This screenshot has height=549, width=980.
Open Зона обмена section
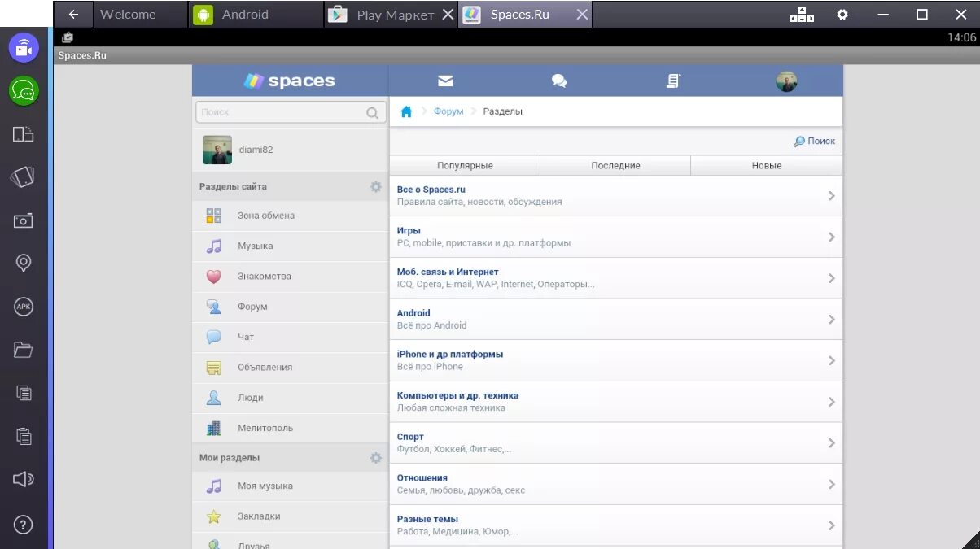(x=290, y=216)
